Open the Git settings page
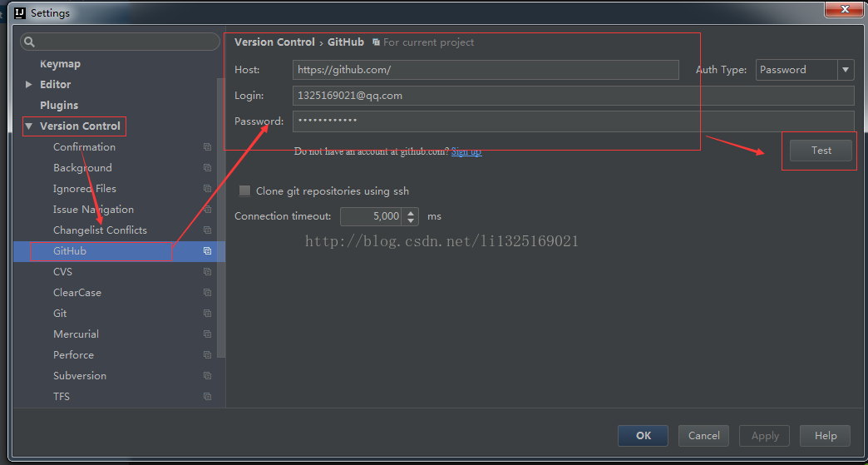Image resolution: width=868 pixels, height=465 pixels. [60, 314]
